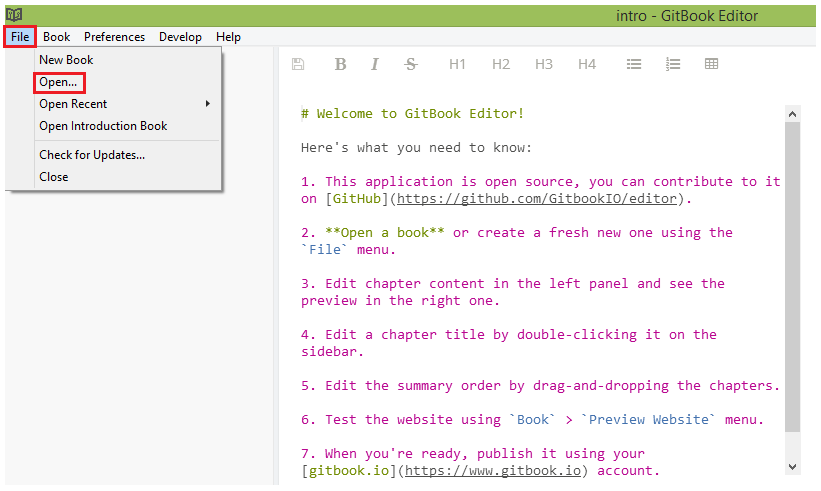Choose Close in the File menu
Image resolution: width=821 pixels, height=491 pixels.
[128, 177]
